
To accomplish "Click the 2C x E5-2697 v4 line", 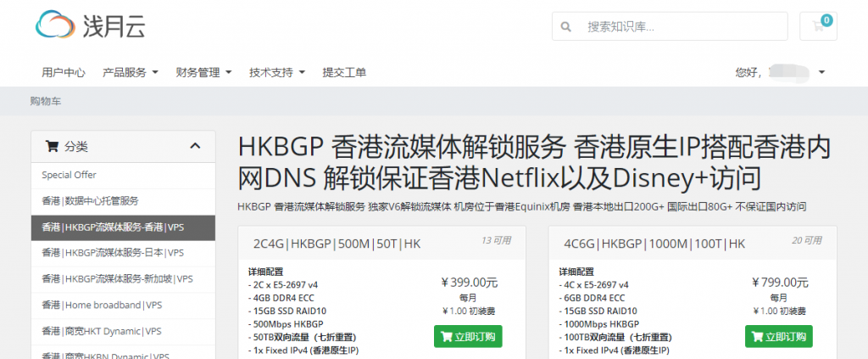I will point(283,285).
